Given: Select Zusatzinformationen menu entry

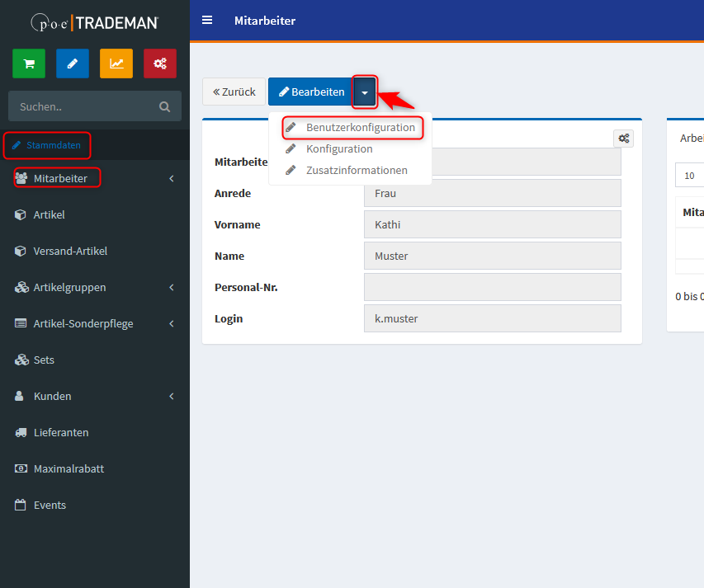Looking at the screenshot, I should pos(357,171).
